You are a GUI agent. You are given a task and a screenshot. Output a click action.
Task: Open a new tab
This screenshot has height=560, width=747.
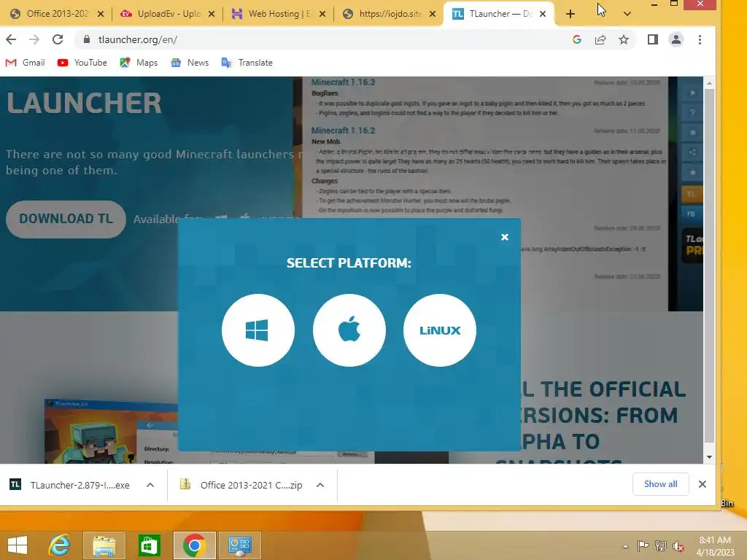click(x=570, y=14)
